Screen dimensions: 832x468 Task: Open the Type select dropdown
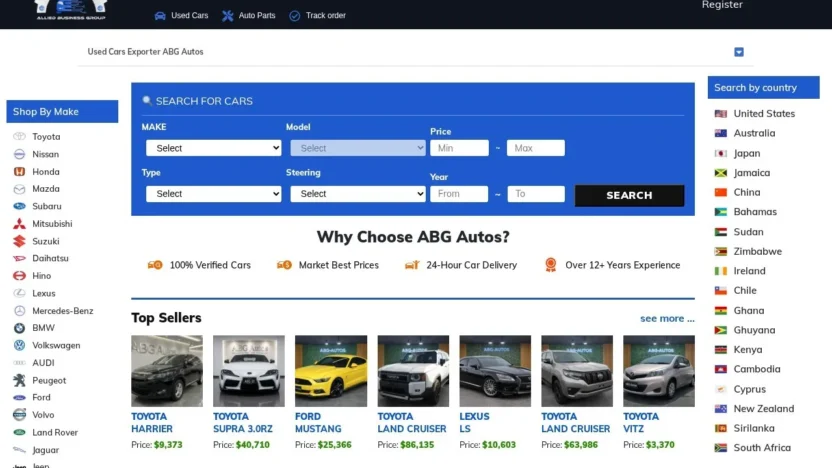(213, 194)
